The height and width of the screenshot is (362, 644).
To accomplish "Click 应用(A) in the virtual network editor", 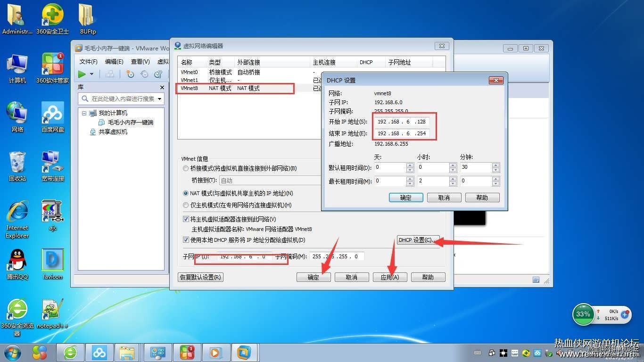I will click(390, 277).
